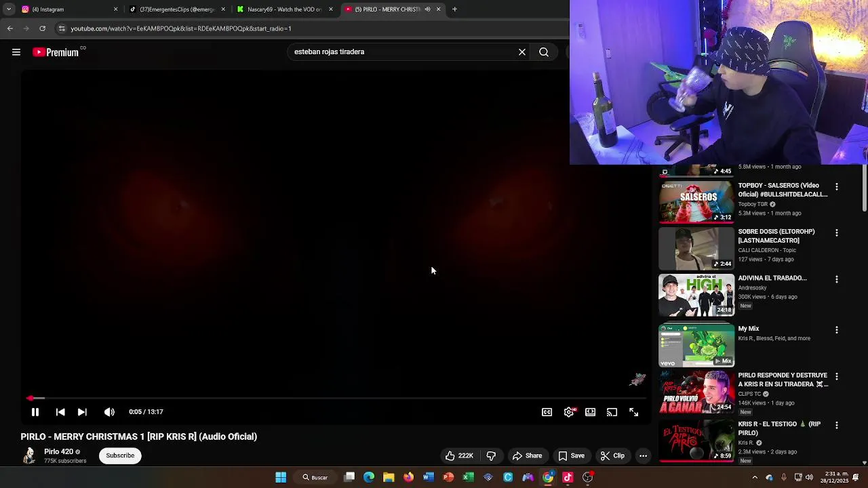This screenshot has height=488, width=868.
Task: Open Pirlo 420 channel avatar
Action: 29,455
